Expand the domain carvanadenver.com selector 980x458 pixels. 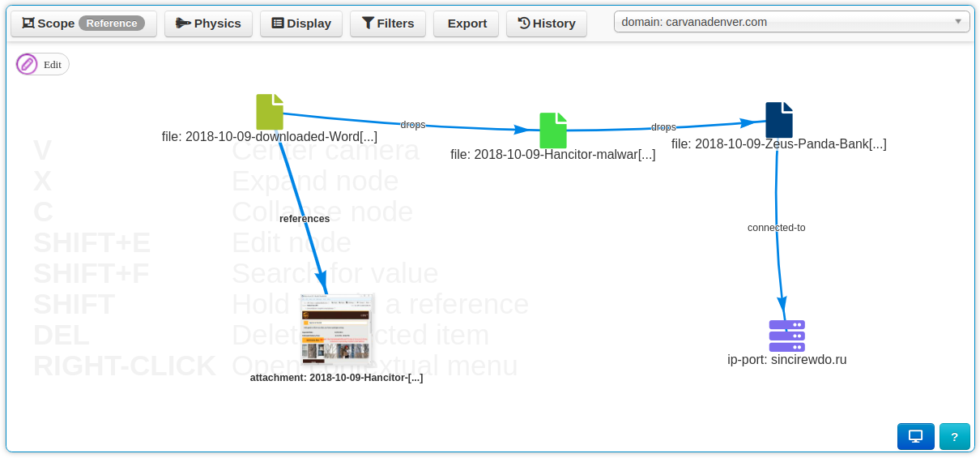791,22
